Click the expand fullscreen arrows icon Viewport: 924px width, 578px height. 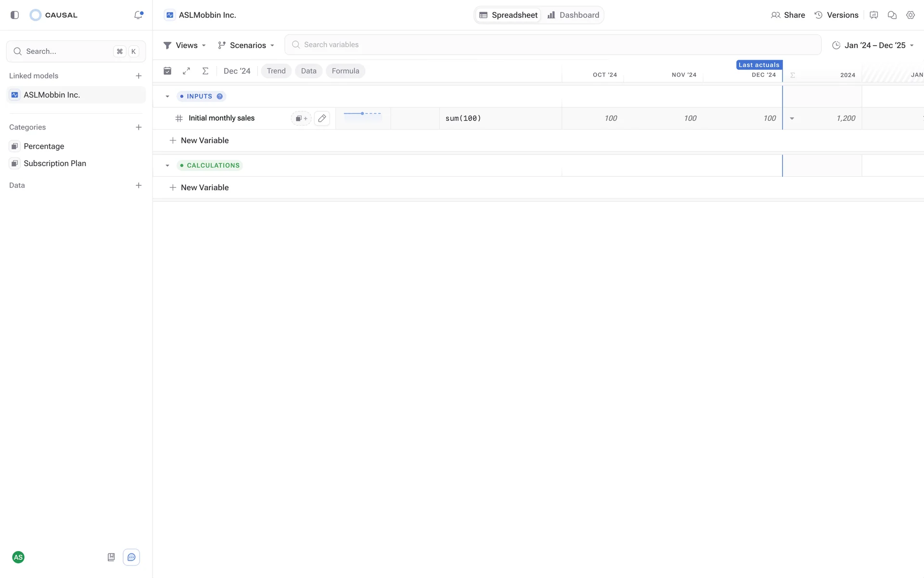click(186, 71)
